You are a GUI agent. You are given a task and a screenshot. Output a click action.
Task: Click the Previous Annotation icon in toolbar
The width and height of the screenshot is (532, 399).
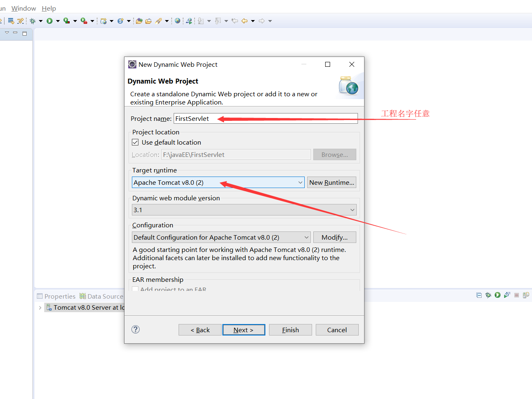click(x=218, y=21)
